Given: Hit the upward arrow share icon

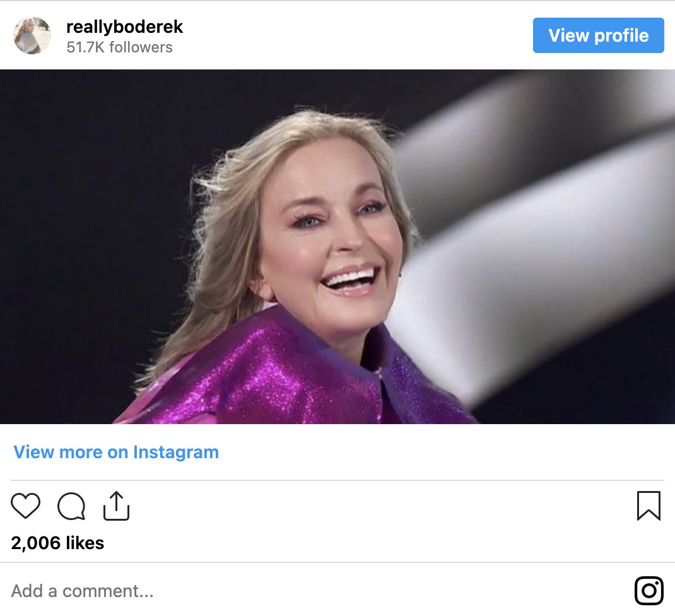Looking at the screenshot, I should click(116, 506).
